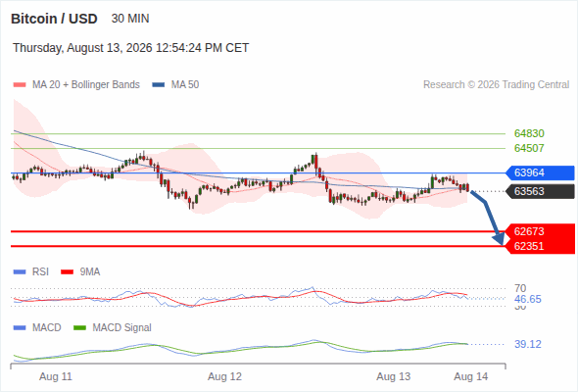Click the 9MA red legend marker
Viewport: 578px width, 392px height.
67,272
